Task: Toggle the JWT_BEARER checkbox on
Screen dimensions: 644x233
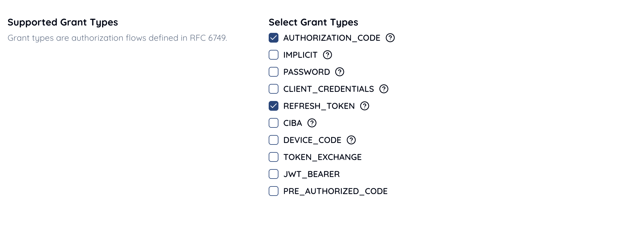Action: tap(274, 174)
